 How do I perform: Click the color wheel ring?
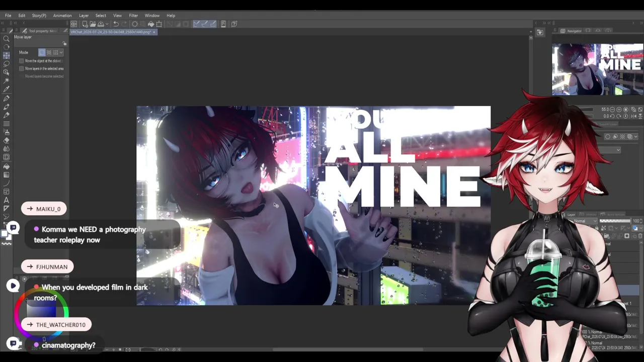click(x=42, y=315)
